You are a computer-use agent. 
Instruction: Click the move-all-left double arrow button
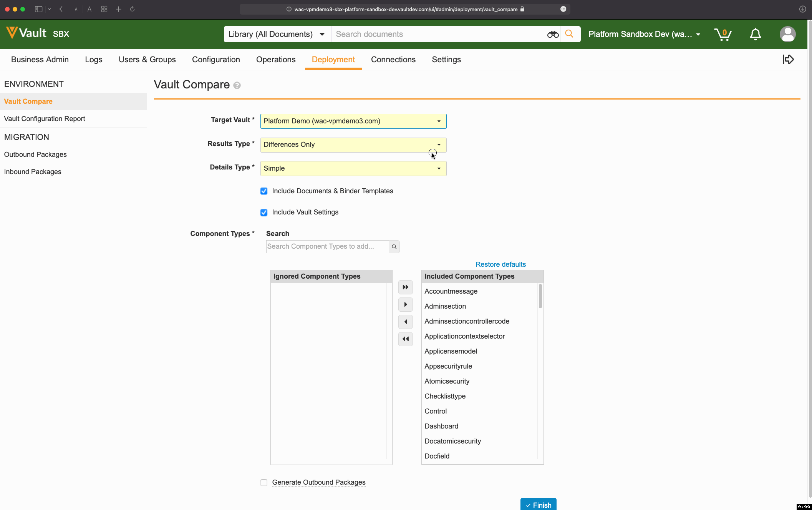405,339
